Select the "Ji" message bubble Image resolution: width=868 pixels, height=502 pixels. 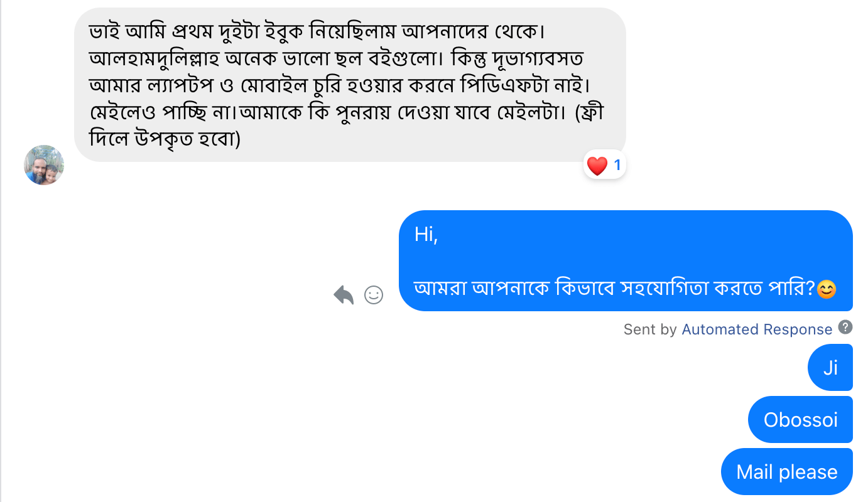(x=830, y=368)
